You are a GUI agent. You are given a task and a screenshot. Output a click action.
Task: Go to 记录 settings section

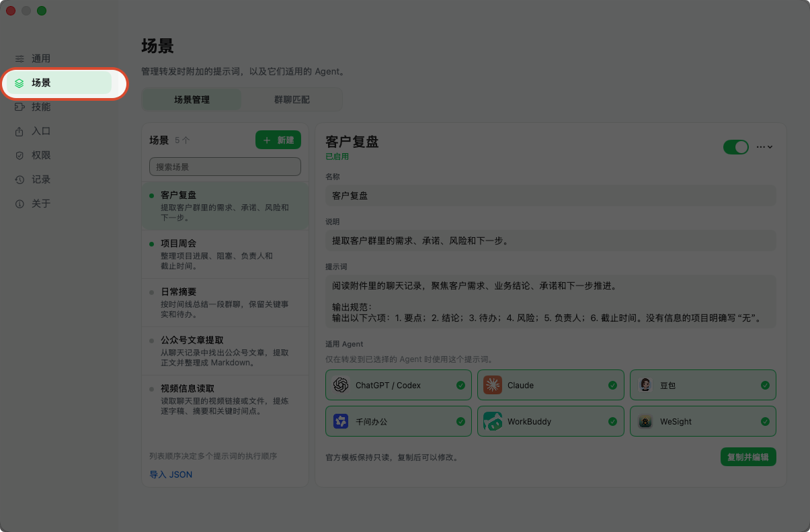coord(59,180)
